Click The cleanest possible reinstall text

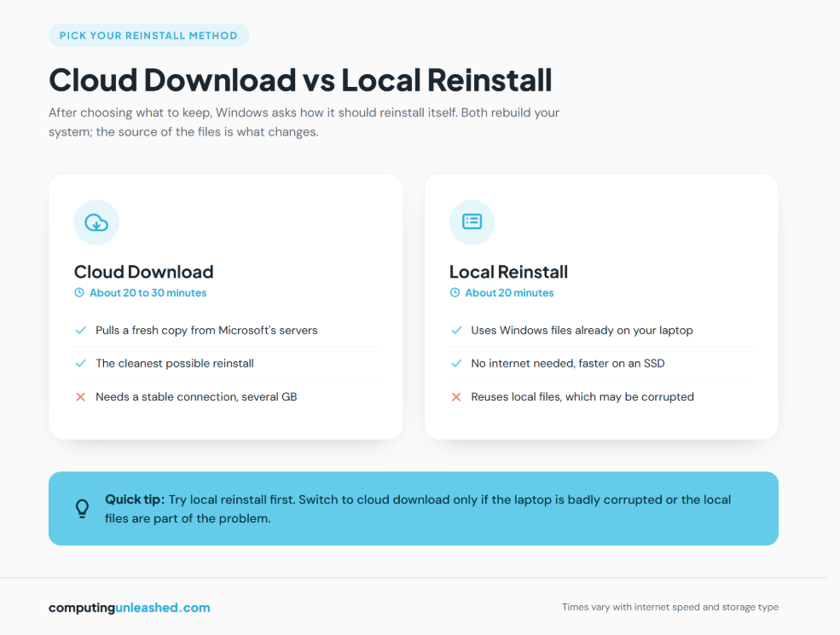coord(175,364)
